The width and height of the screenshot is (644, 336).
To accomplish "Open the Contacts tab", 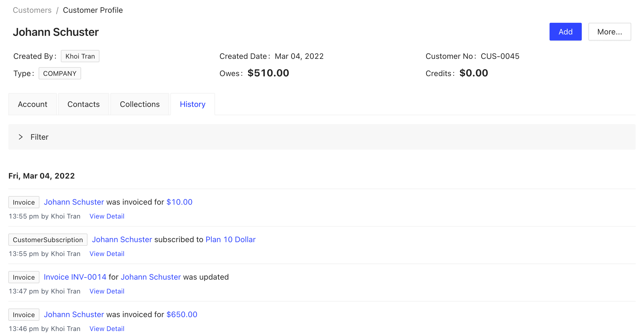I will tap(83, 104).
